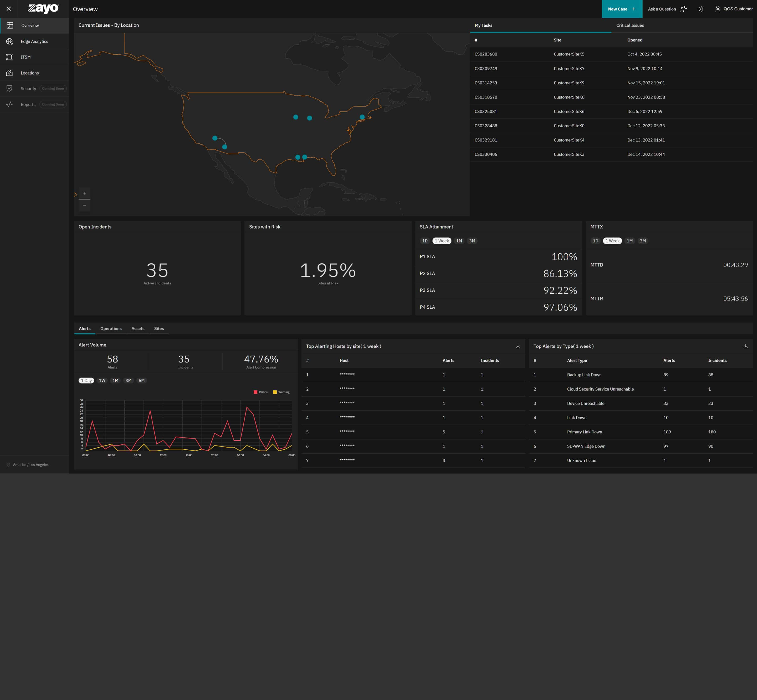Click the timezone location pin icon
The height and width of the screenshot is (700, 757).
tap(8, 465)
